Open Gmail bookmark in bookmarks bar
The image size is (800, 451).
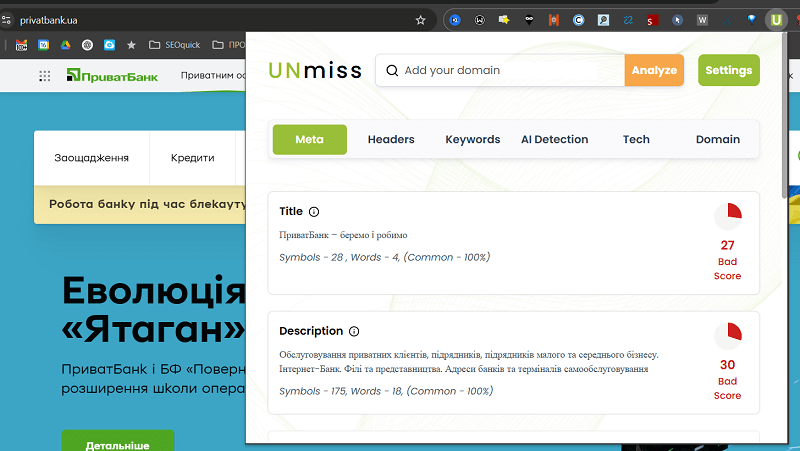21,45
